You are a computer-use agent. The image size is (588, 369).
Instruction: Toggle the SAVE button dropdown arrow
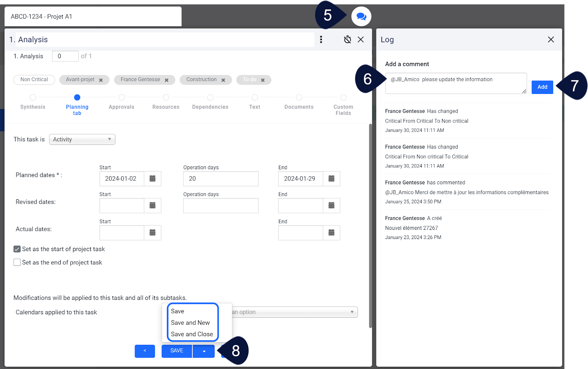[204, 351]
